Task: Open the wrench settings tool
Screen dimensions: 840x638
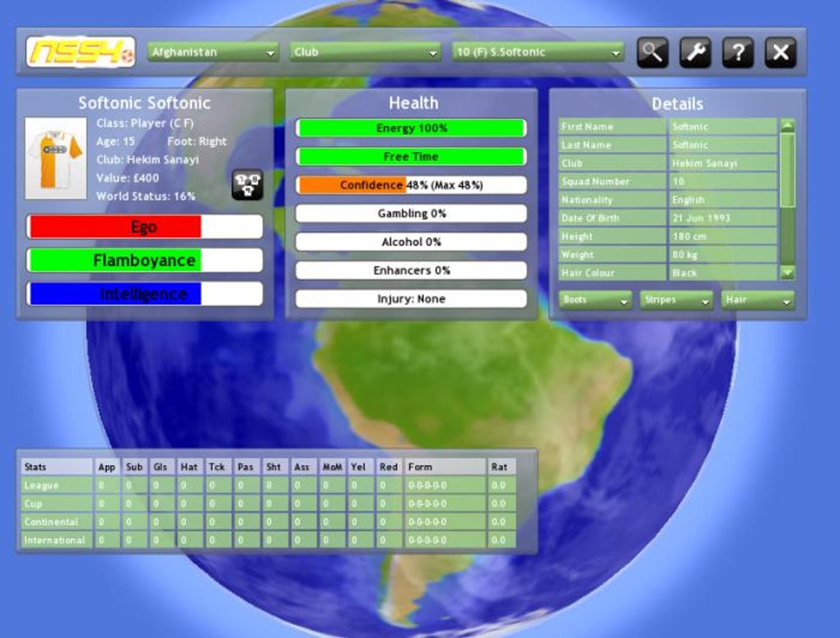Action: point(695,53)
